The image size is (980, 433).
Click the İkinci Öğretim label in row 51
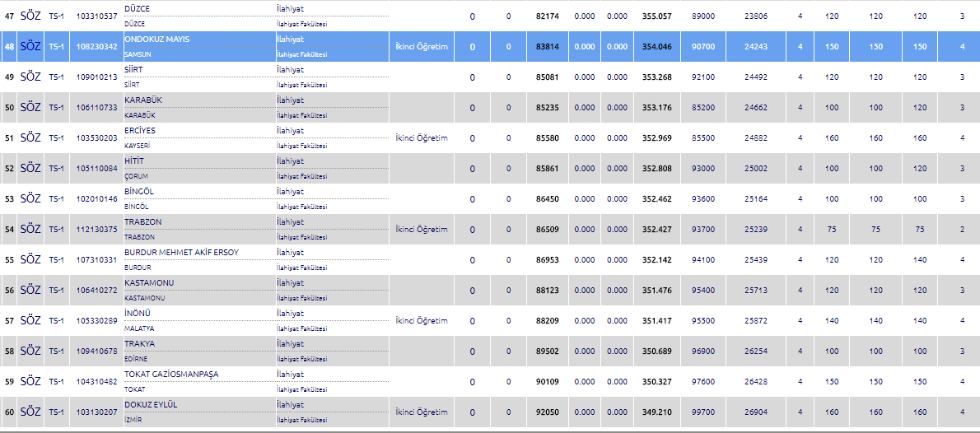[x=422, y=138]
